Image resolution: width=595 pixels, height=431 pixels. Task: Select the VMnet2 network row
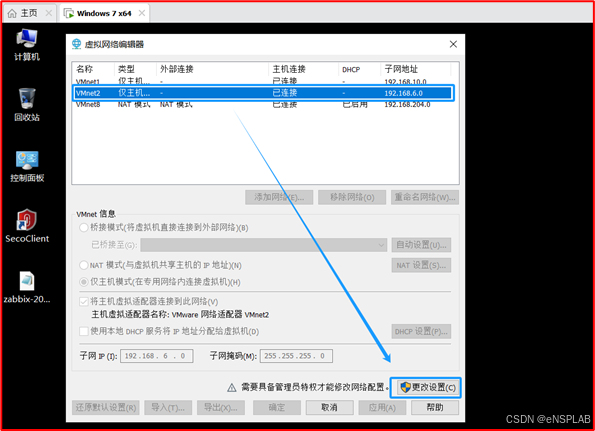(x=263, y=93)
